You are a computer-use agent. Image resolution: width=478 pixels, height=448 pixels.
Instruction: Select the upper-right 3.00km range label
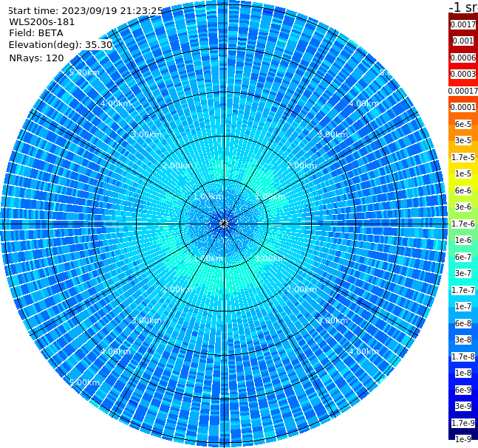[x=333, y=134]
